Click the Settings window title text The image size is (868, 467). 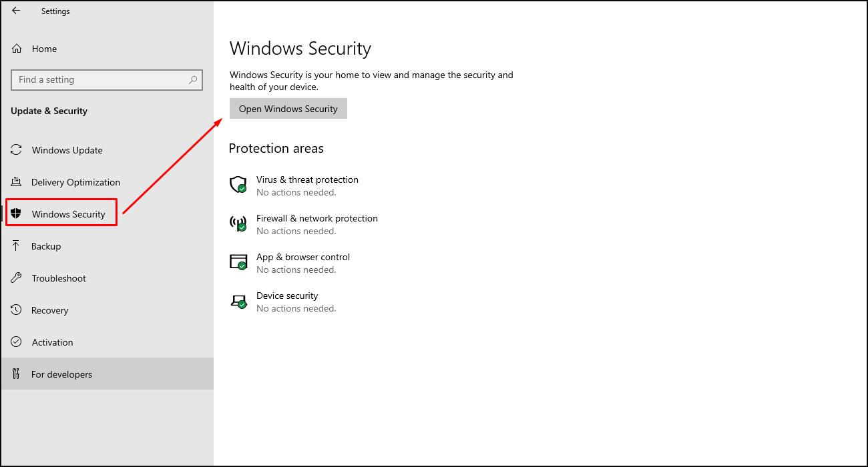(x=55, y=11)
